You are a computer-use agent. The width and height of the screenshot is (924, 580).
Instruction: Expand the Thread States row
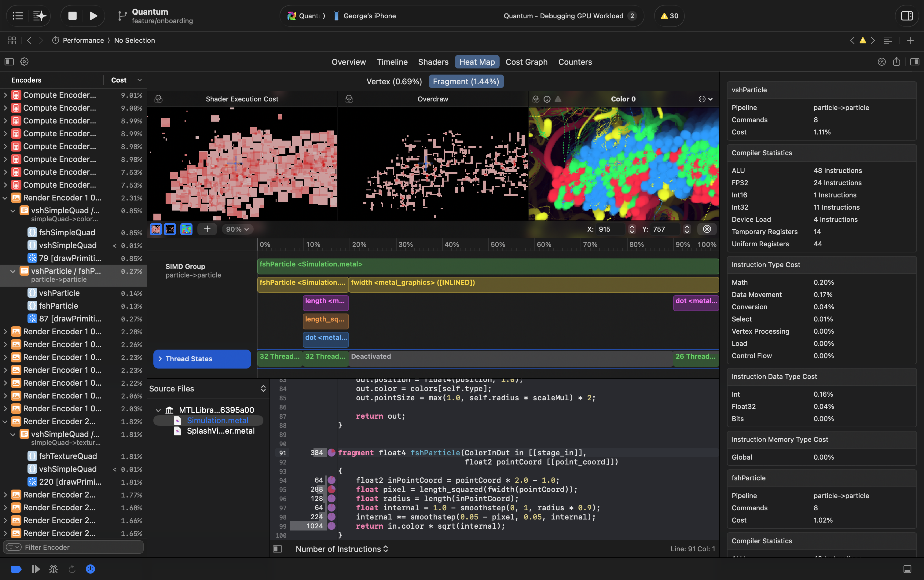(x=160, y=359)
